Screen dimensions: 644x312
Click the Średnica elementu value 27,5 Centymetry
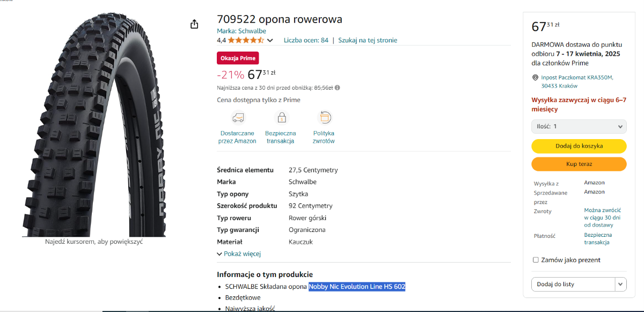313,170
